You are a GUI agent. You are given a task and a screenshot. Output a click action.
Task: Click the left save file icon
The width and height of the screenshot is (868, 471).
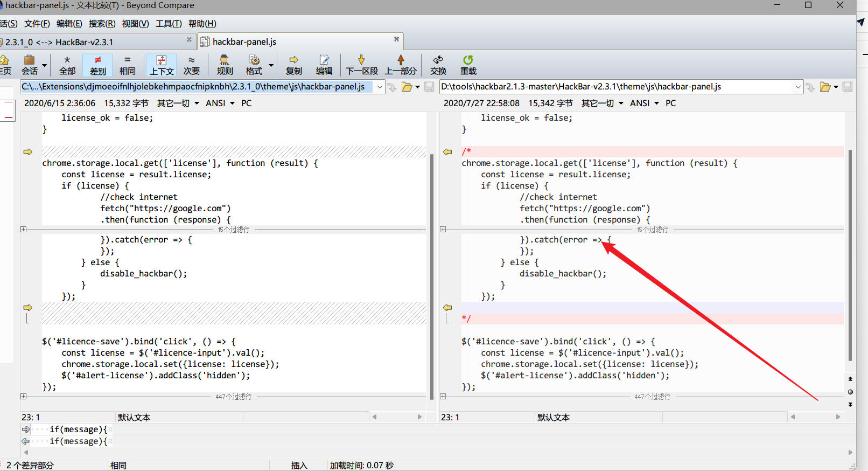pos(429,87)
